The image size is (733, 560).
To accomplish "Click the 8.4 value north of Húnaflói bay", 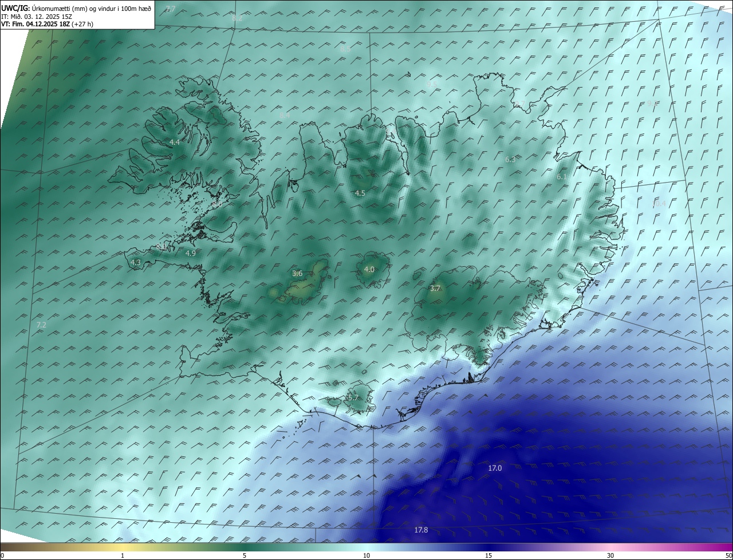I will pos(285,116).
